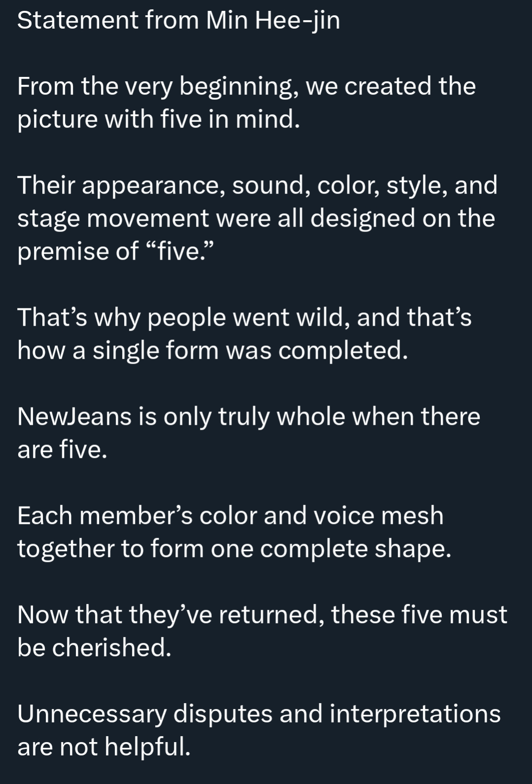532x784 pixels.
Task: Tap the closing words "are not helpful"
Action: (103, 747)
